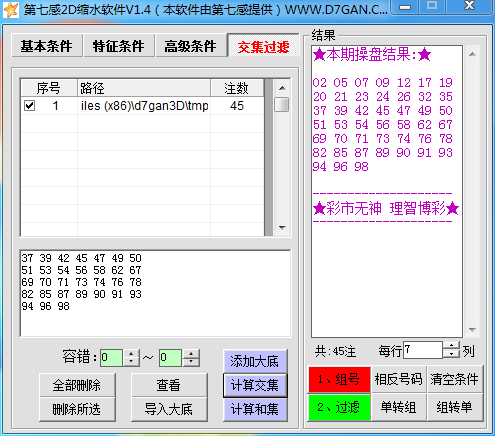Increase the first 容错 value

coord(131,354)
